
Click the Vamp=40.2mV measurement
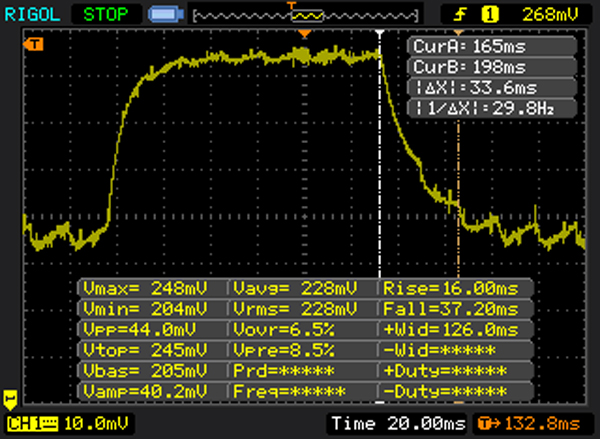tap(152, 391)
